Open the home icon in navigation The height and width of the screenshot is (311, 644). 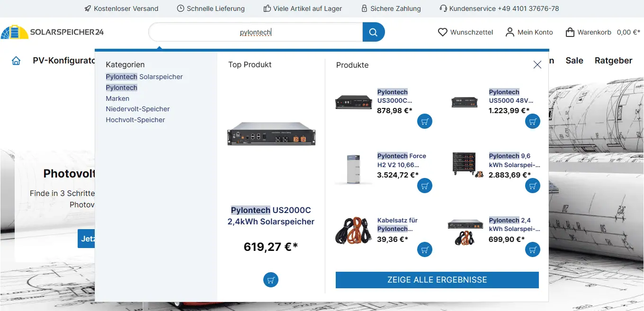pyautogui.click(x=16, y=61)
